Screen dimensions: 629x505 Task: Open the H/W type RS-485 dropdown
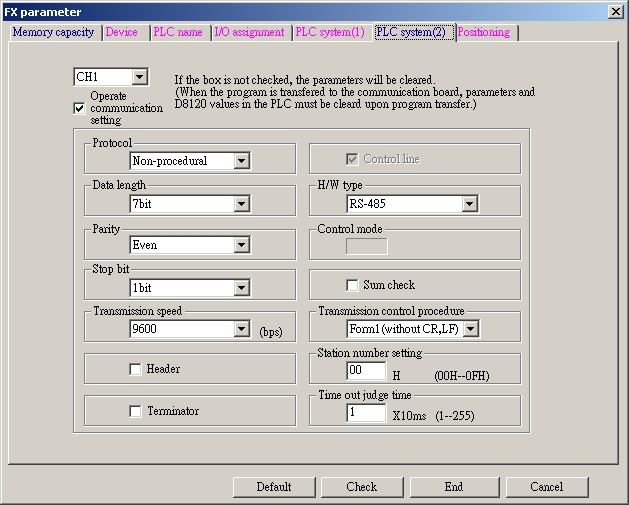[x=469, y=204]
